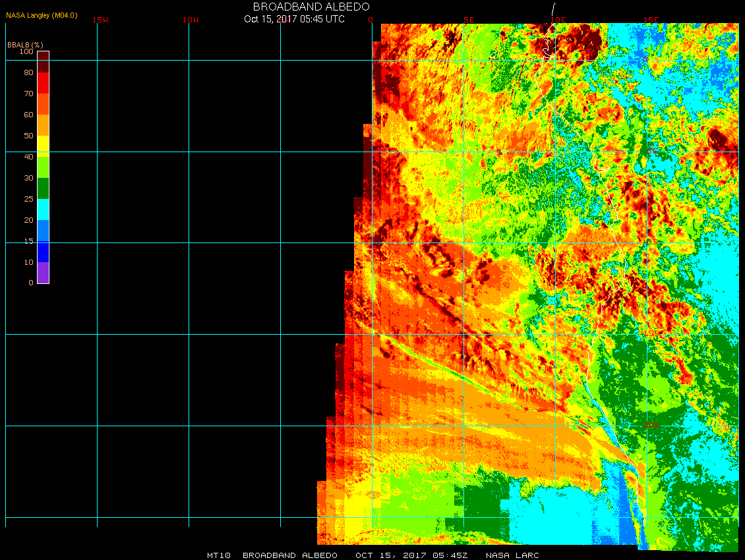The width and height of the screenshot is (745, 560).
Task: Select the dark green 25–30% legend swatch
Action: click(x=43, y=188)
